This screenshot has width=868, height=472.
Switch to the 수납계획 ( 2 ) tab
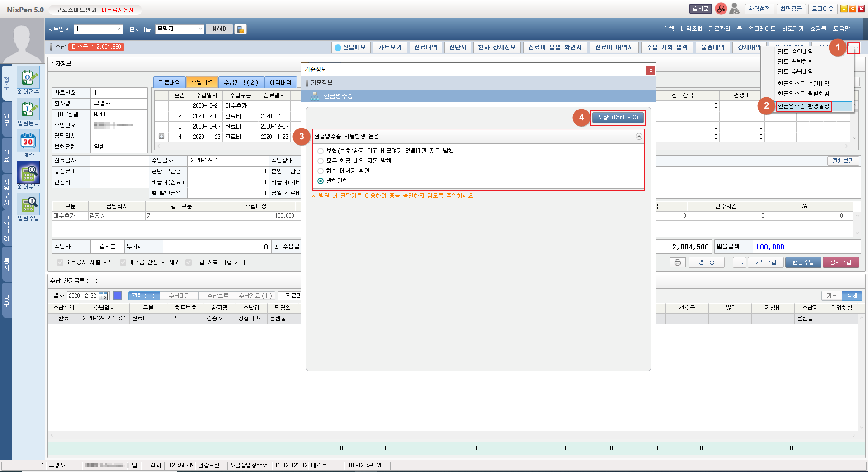tap(241, 82)
